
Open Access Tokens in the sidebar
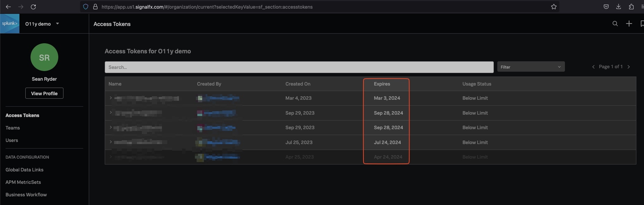tap(23, 115)
